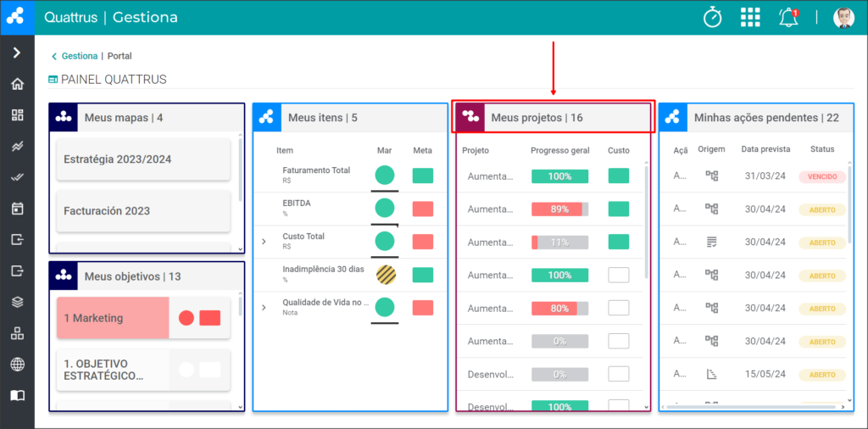Open the dashboard tiles icon in sidebar
This screenshot has height=429, width=868.
(x=17, y=115)
